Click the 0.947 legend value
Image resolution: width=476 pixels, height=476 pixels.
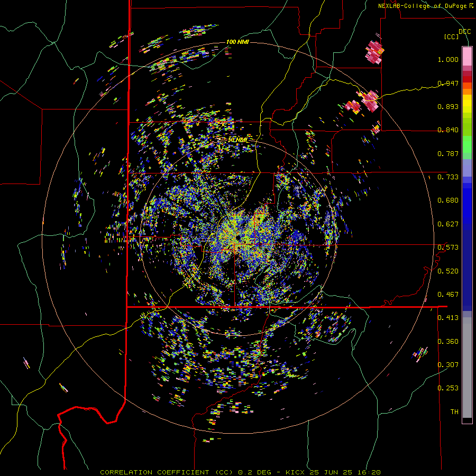click(448, 83)
